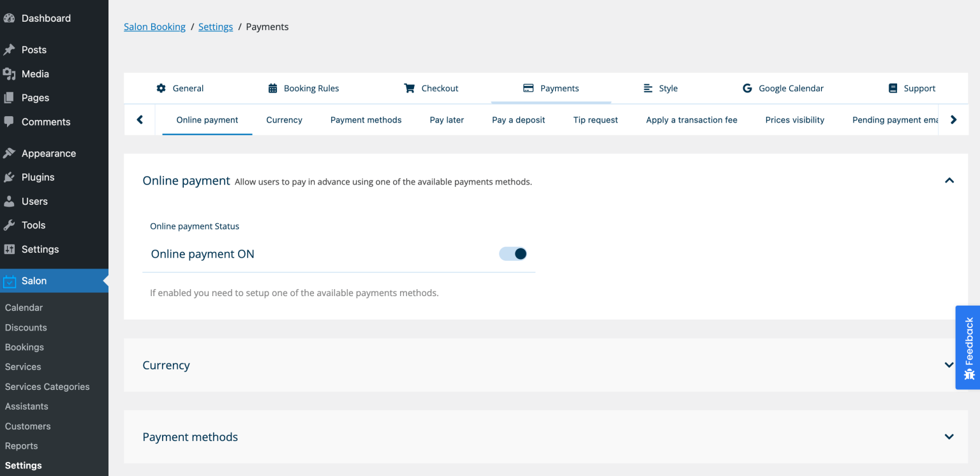Click the Plugins plug icon
The height and width of the screenshot is (476, 980).
coord(9,177)
